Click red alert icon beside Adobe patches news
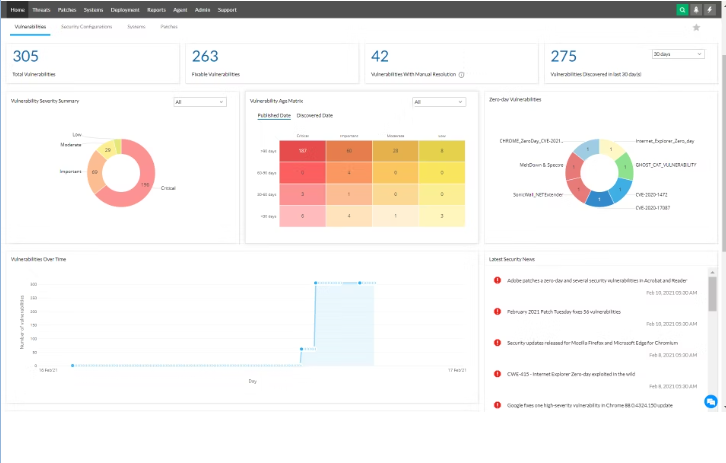The width and height of the screenshot is (726, 463). pyautogui.click(x=497, y=281)
